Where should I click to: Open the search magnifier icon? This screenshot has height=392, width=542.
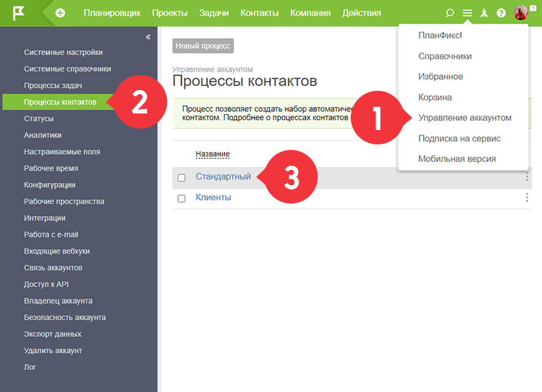449,13
